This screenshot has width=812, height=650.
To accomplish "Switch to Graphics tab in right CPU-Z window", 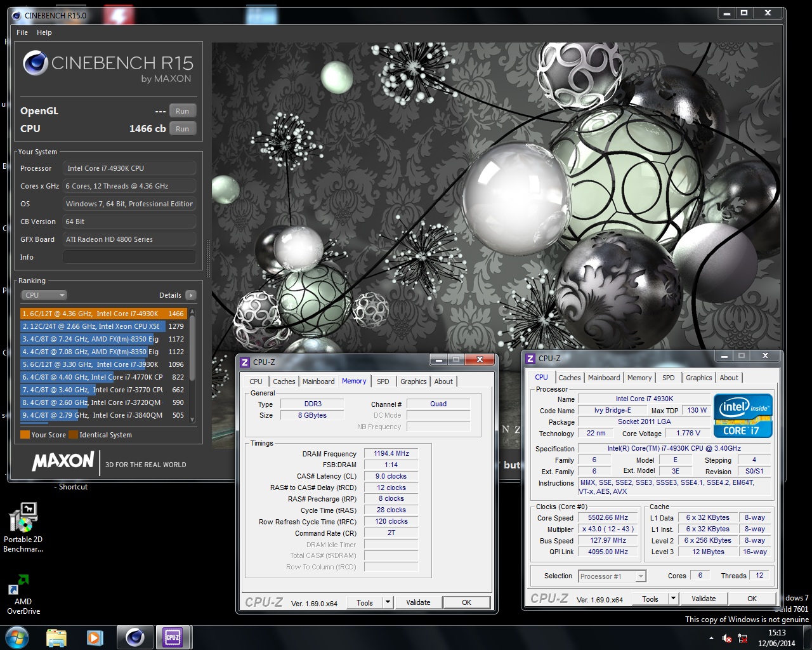I will [698, 378].
